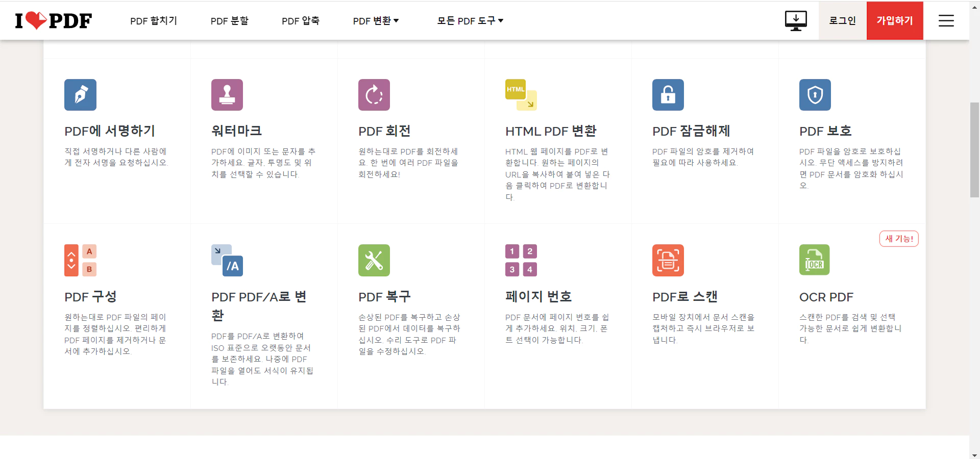Expand the PDF 변환 dropdown
The image size is (980, 459).
(x=376, y=20)
